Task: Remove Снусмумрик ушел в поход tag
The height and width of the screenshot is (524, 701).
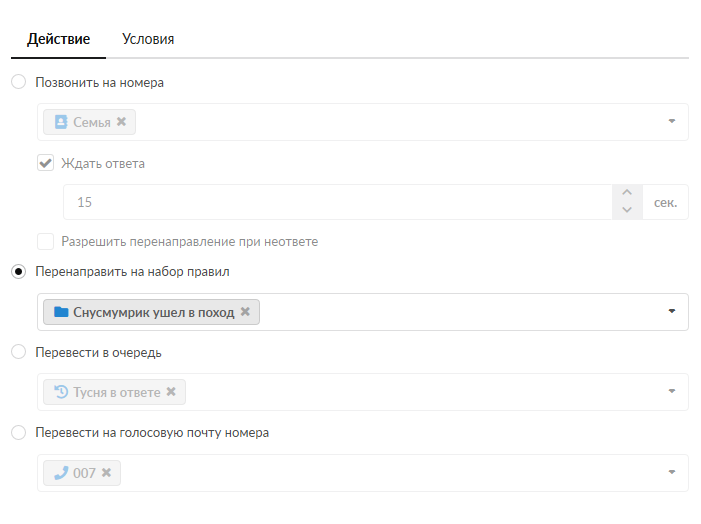Action: coord(245,312)
